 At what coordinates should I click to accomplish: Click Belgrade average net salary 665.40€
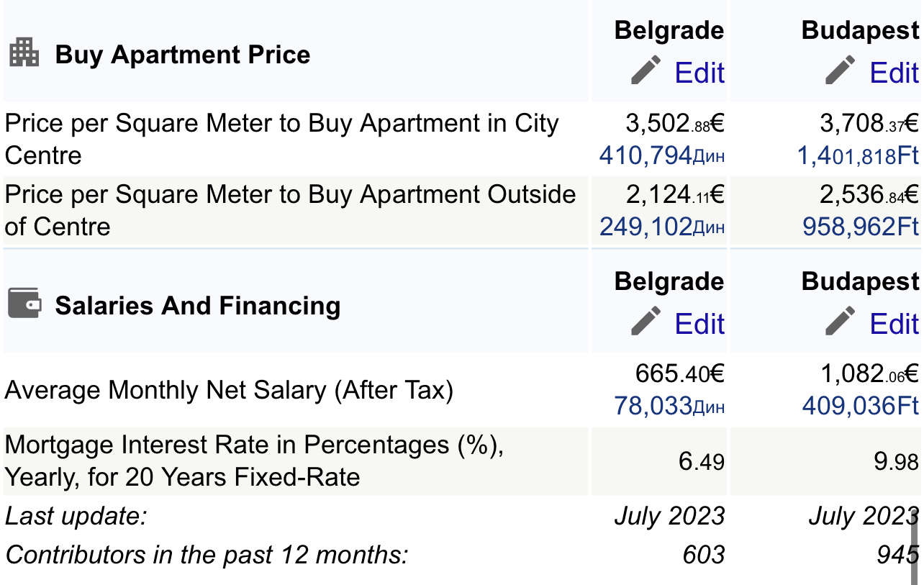tap(679, 374)
